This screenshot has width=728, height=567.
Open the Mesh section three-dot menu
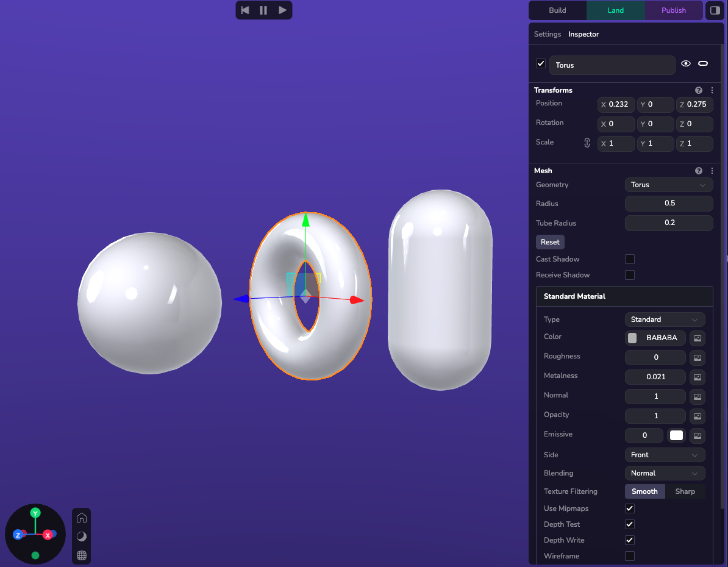[x=712, y=171]
